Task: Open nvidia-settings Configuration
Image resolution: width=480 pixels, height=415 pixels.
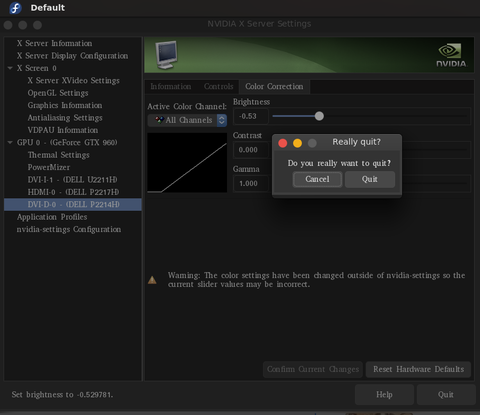Action: [x=69, y=229]
